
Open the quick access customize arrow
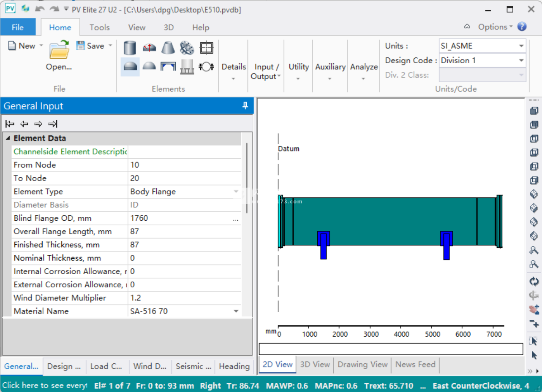pyautogui.click(x=66, y=9)
